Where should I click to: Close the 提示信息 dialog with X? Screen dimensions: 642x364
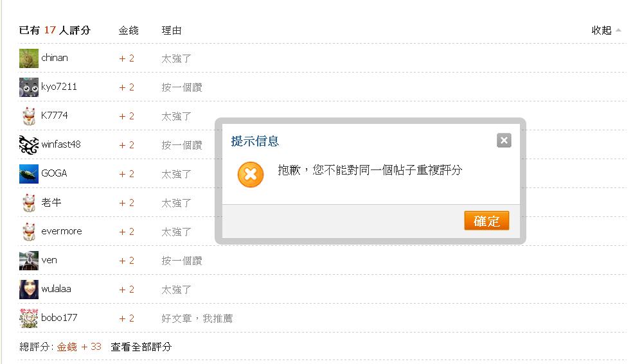click(504, 141)
